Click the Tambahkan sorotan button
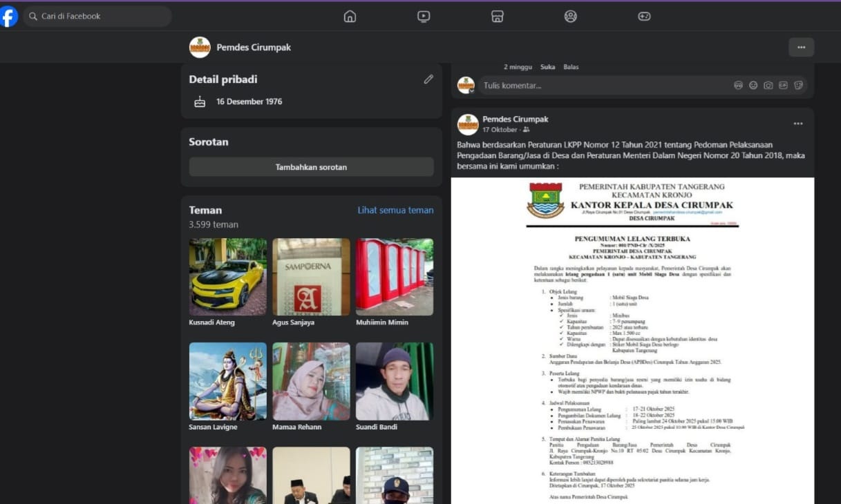Screen dimensions: 841x504 (x=311, y=167)
